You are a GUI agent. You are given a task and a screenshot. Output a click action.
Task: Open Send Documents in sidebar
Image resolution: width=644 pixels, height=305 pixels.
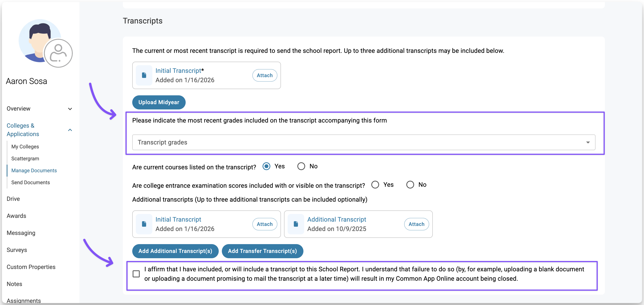coord(31,182)
